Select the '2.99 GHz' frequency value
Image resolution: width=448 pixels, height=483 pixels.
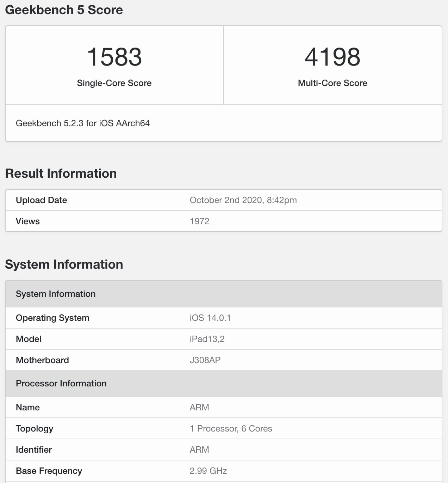pyautogui.click(x=208, y=471)
